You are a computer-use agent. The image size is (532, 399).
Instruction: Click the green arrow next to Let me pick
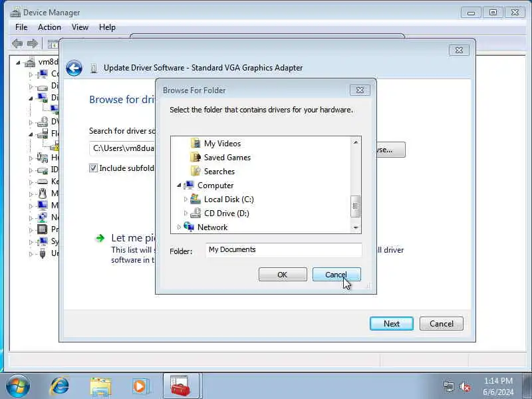click(100, 238)
